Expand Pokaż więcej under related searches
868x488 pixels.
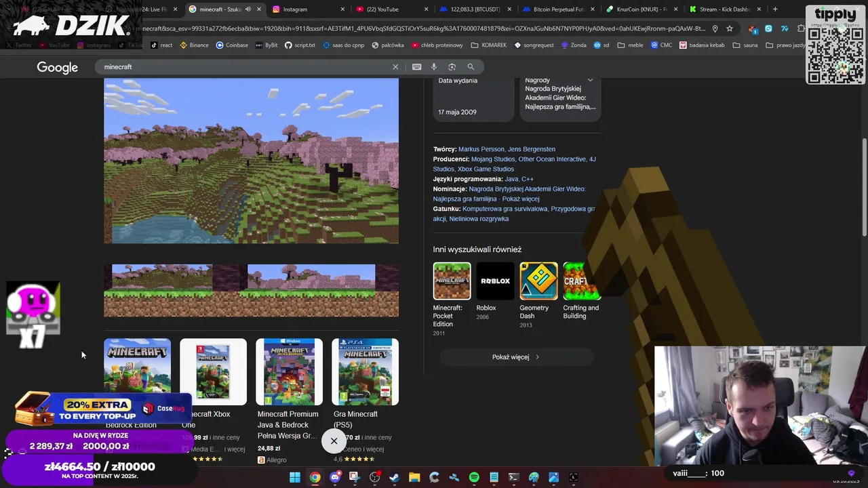tap(516, 357)
